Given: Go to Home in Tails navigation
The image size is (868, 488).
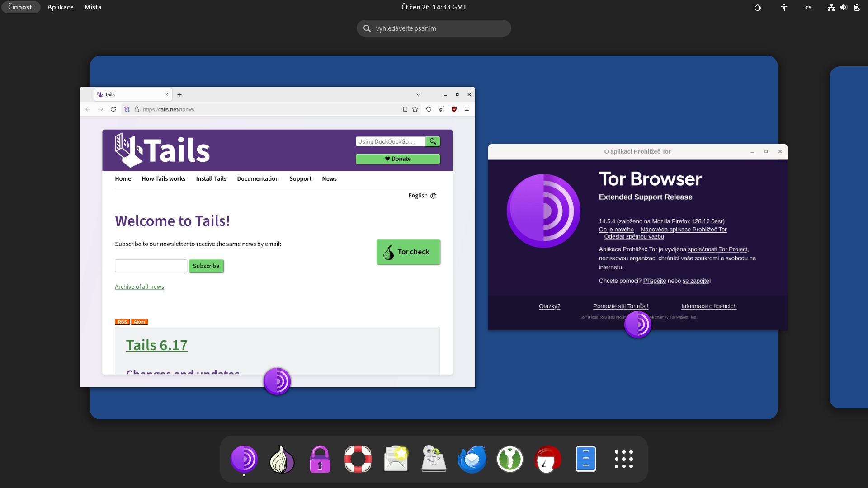Looking at the screenshot, I should pos(123,179).
